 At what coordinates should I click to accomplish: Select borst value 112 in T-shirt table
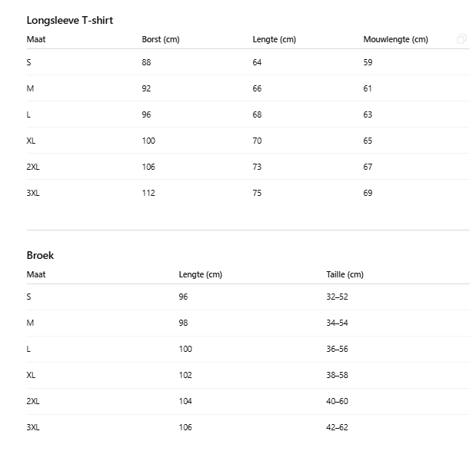148,194
